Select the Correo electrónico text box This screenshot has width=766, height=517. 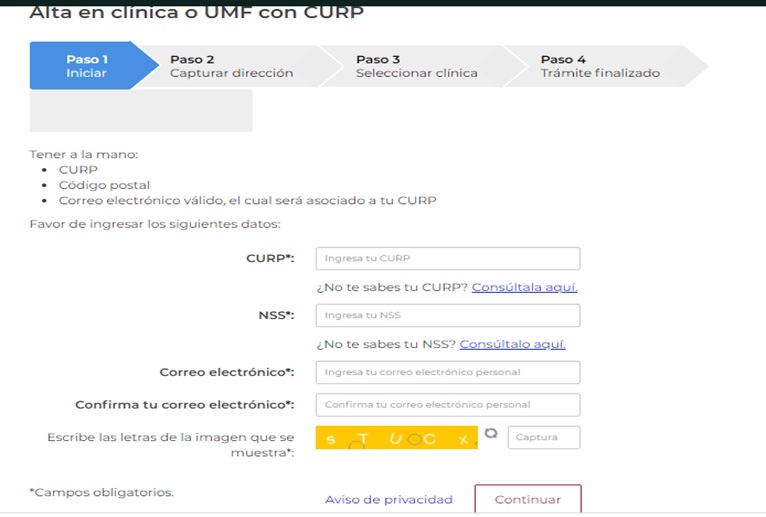(x=447, y=372)
